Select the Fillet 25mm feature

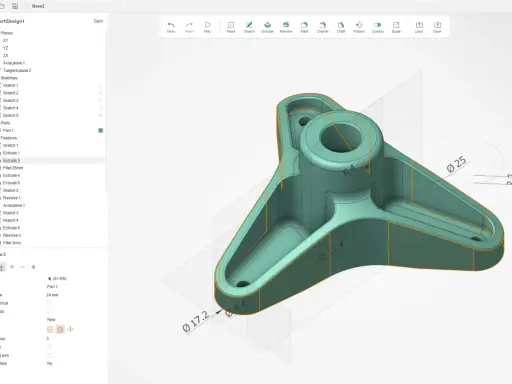point(13,168)
